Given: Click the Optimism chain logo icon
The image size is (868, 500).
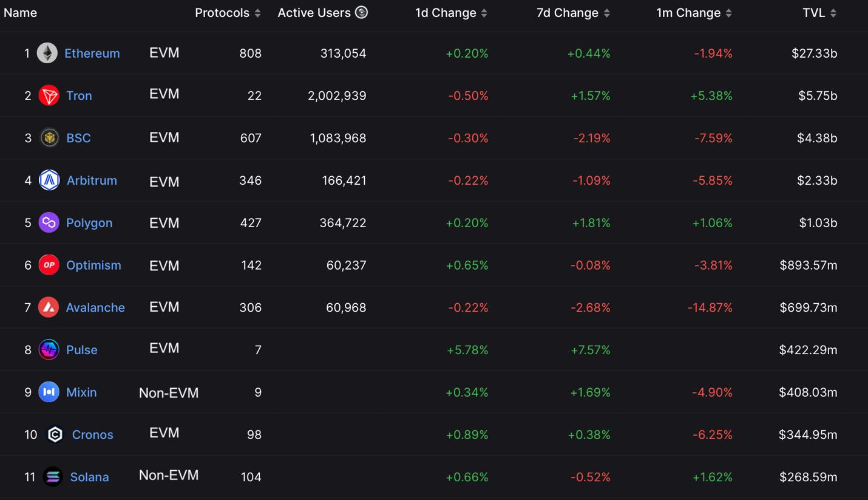Looking at the screenshot, I should click(49, 265).
